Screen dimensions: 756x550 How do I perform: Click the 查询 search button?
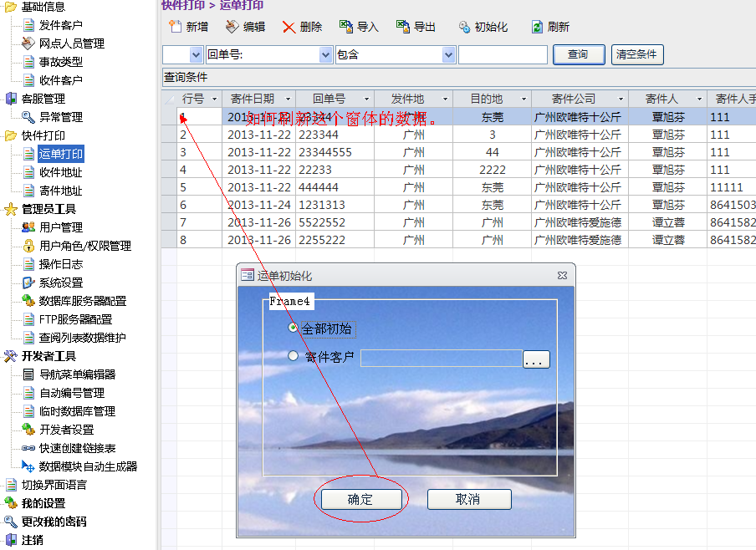point(579,54)
